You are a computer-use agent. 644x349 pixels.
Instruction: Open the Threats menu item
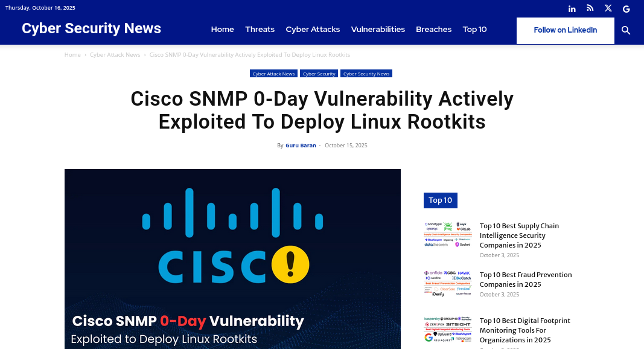click(x=260, y=29)
